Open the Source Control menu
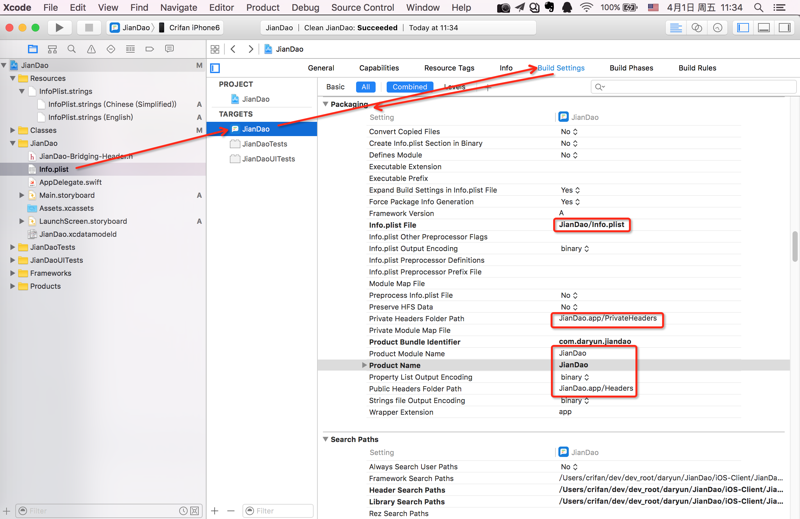The image size is (800, 519). [x=363, y=8]
